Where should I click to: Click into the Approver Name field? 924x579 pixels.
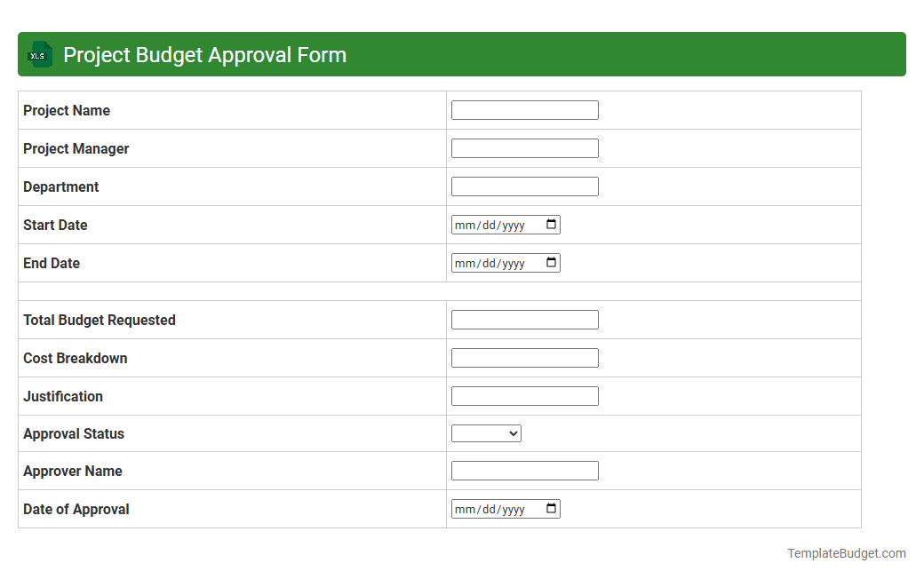click(x=524, y=471)
